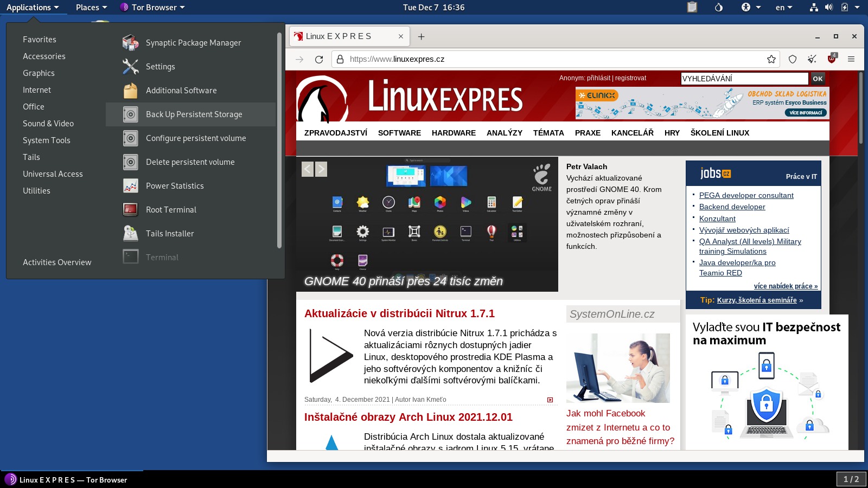
Task: Expand the Places menu
Action: pyautogui.click(x=91, y=7)
